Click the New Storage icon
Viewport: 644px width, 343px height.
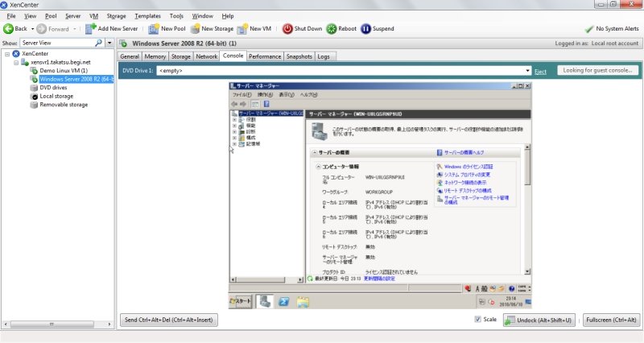click(x=195, y=29)
